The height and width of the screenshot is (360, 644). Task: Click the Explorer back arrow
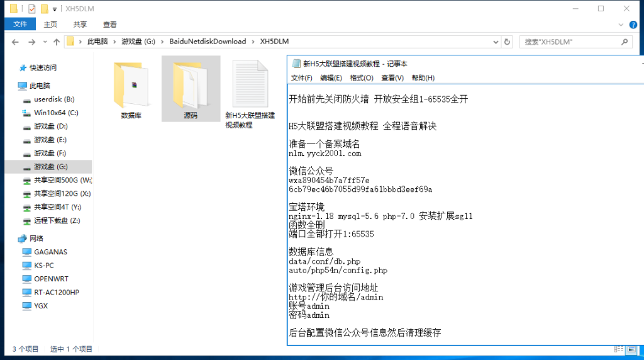[15, 42]
